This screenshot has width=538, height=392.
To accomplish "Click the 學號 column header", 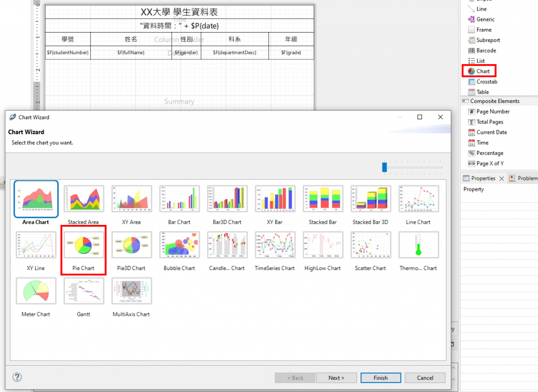I will tap(68, 39).
